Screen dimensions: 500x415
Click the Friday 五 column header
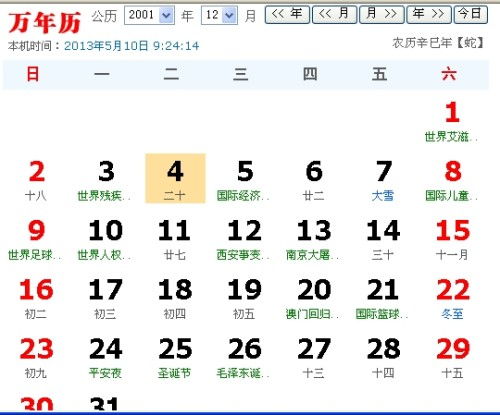pos(379,74)
